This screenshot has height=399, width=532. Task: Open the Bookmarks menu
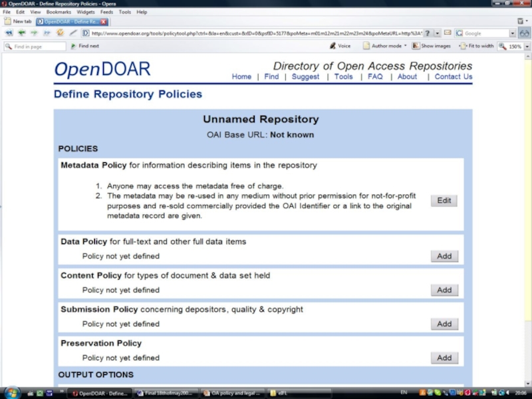click(x=59, y=12)
